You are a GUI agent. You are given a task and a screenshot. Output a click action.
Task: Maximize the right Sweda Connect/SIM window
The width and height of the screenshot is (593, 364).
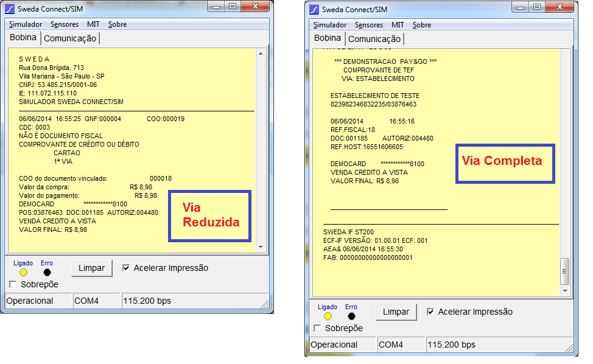(x=537, y=7)
